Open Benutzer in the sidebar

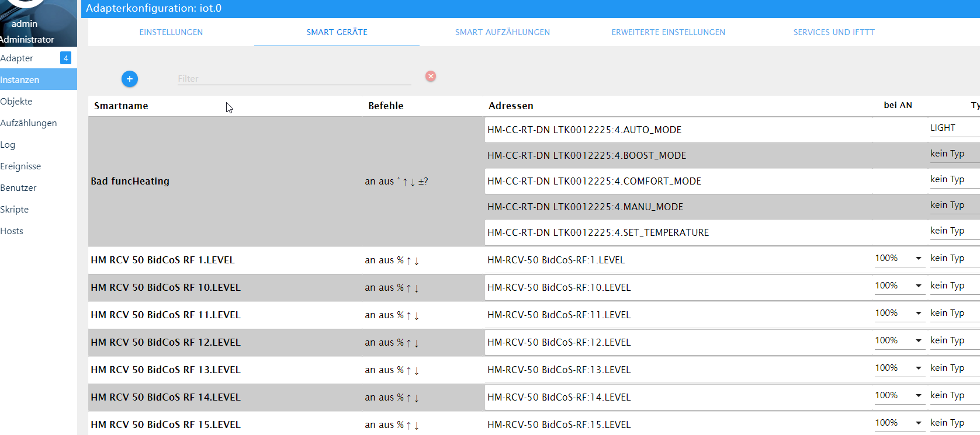(x=39, y=187)
